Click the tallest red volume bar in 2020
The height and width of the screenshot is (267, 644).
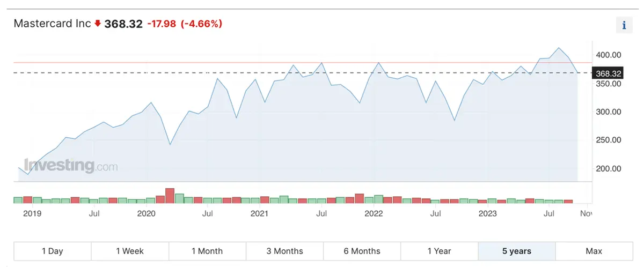click(170, 196)
